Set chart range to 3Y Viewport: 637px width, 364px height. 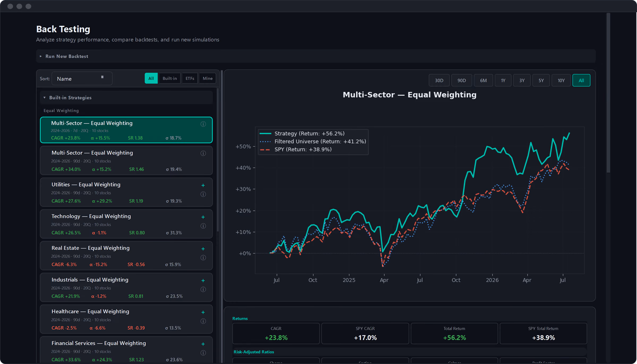click(522, 80)
